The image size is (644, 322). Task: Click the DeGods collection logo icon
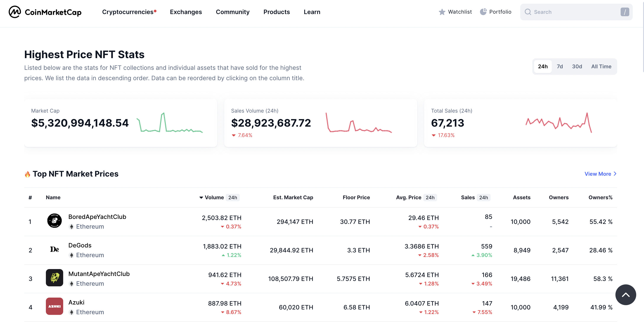click(x=54, y=249)
